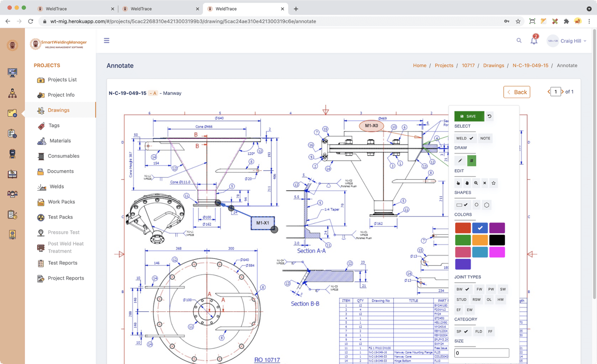Click the undo icon next to Save

pyautogui.click(x=489, y=116)
